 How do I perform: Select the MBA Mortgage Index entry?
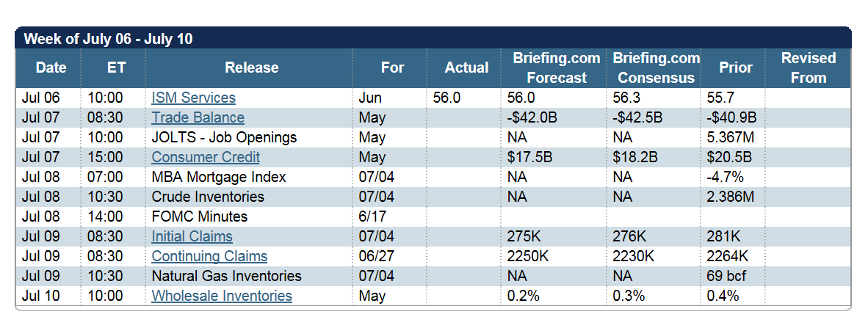pyautogui.click(x=219, y=177)
